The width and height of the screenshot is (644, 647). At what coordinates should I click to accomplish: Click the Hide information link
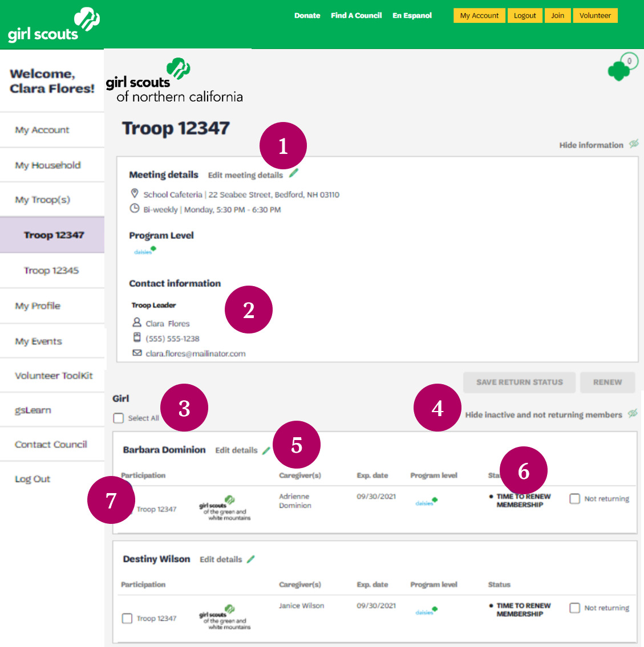pos(591,145)
